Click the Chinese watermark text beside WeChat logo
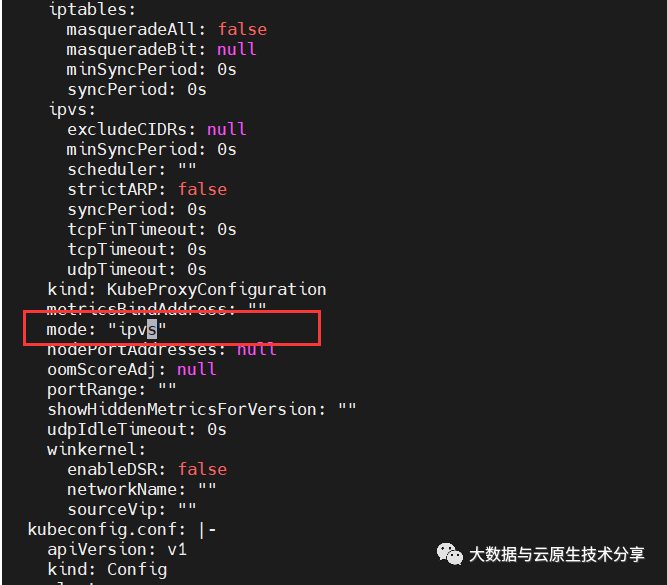The height and width of the screenshot is (585, 667). click(x=557, y=554)
